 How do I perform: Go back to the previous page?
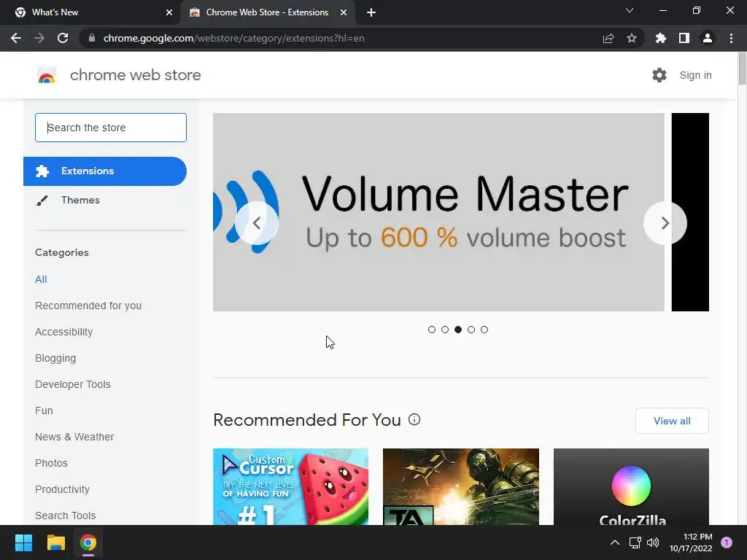point(16,38)
